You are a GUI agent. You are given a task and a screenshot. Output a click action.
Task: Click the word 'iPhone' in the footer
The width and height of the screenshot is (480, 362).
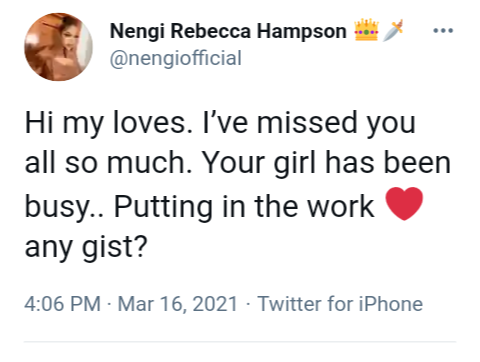390,304
